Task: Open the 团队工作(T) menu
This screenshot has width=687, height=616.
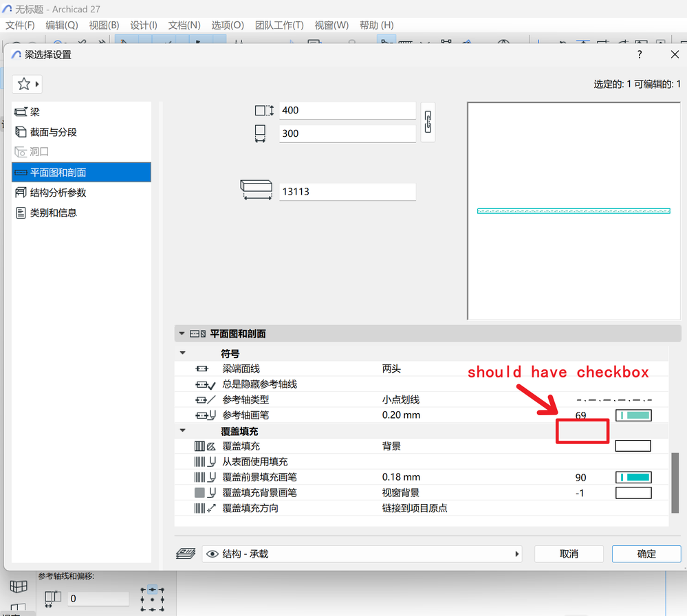Action: pos(279,25)
